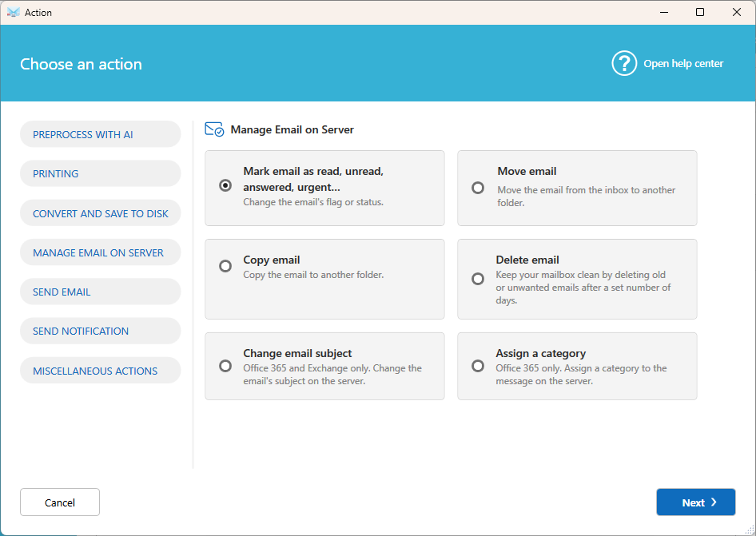Viewport: 756px width, 536px height.
Task: Click the resize grip at window corner
Action: [750, 530]
